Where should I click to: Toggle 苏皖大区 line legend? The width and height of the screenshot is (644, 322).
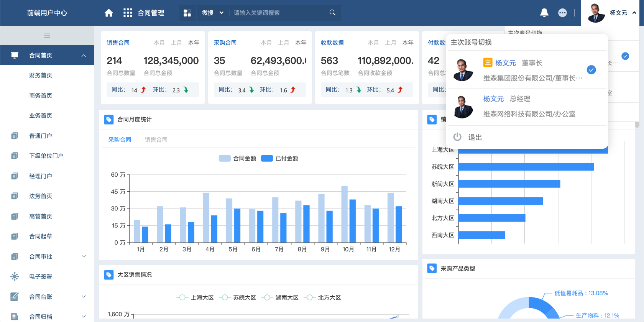click(237, 297)
